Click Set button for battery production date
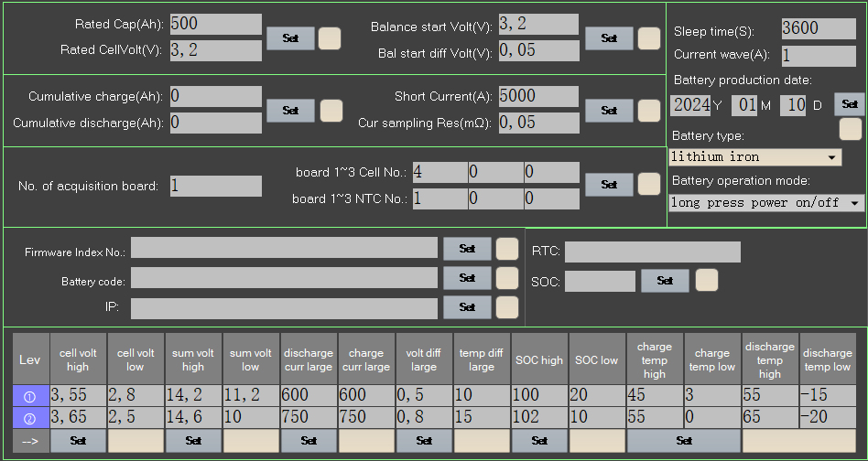Image resolution: width=868 pixels, height=461 pixels. coord(849,104)
